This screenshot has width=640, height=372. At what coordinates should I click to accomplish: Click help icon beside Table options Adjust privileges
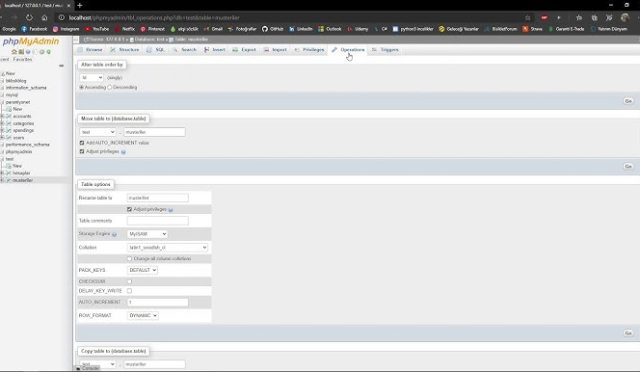point(171,210)
